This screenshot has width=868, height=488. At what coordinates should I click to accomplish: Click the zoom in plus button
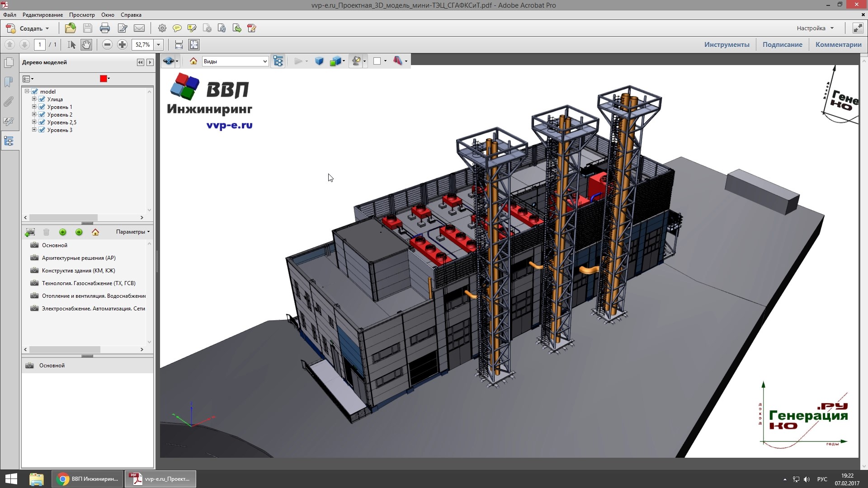coord(122,45)
